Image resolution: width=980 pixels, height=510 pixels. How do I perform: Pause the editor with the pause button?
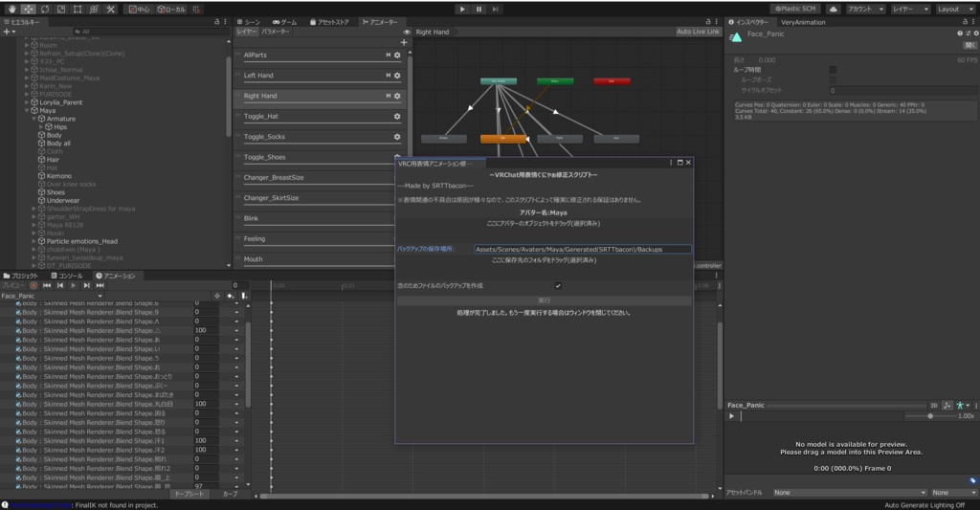tap(479, 10)
